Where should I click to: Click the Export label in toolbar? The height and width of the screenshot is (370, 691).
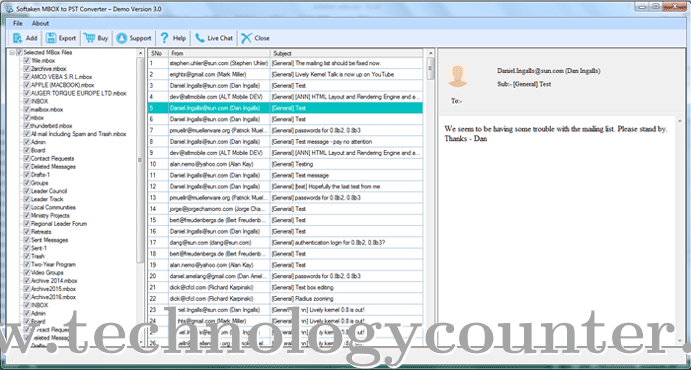(67, 38)
